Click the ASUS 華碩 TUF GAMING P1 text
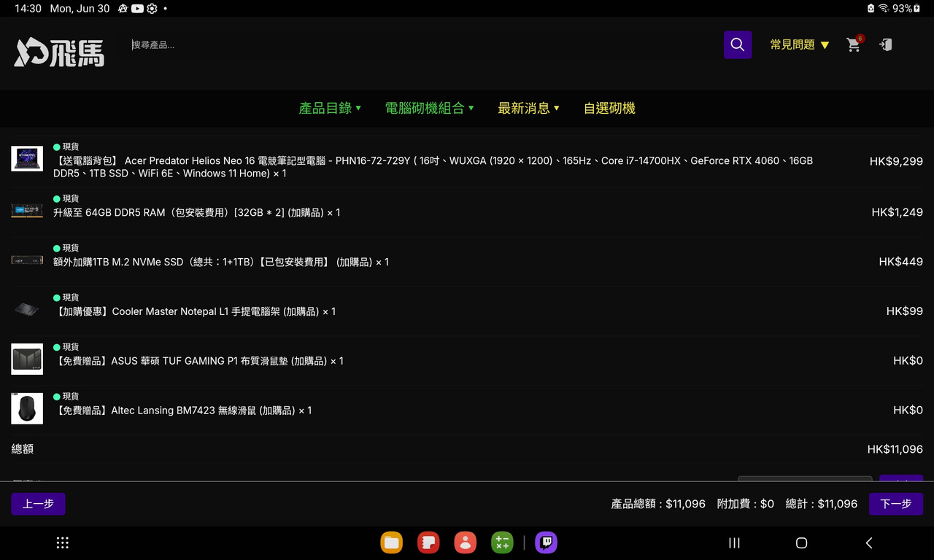Viewport: 934px width, 560px height. tap(198, 361)
